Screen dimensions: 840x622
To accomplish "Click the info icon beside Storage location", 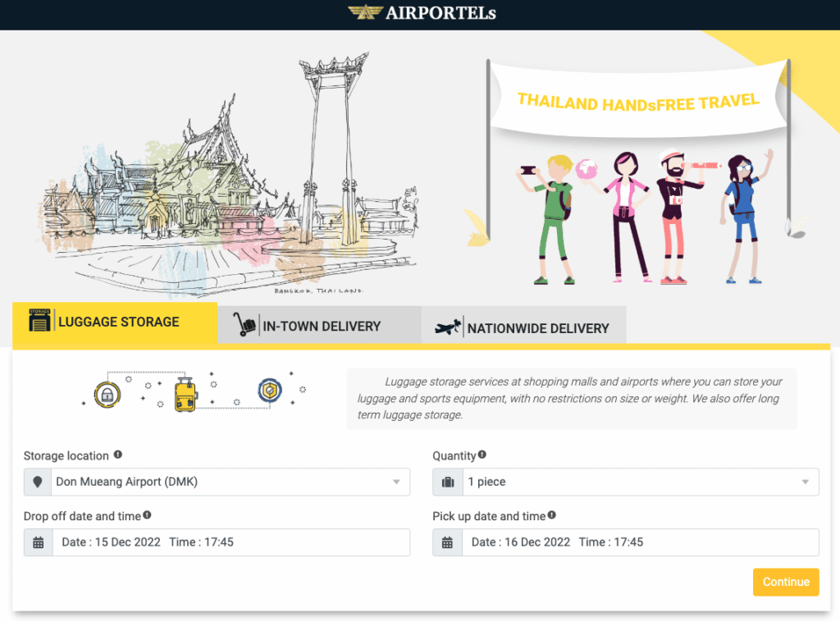I will pos(118,455).
